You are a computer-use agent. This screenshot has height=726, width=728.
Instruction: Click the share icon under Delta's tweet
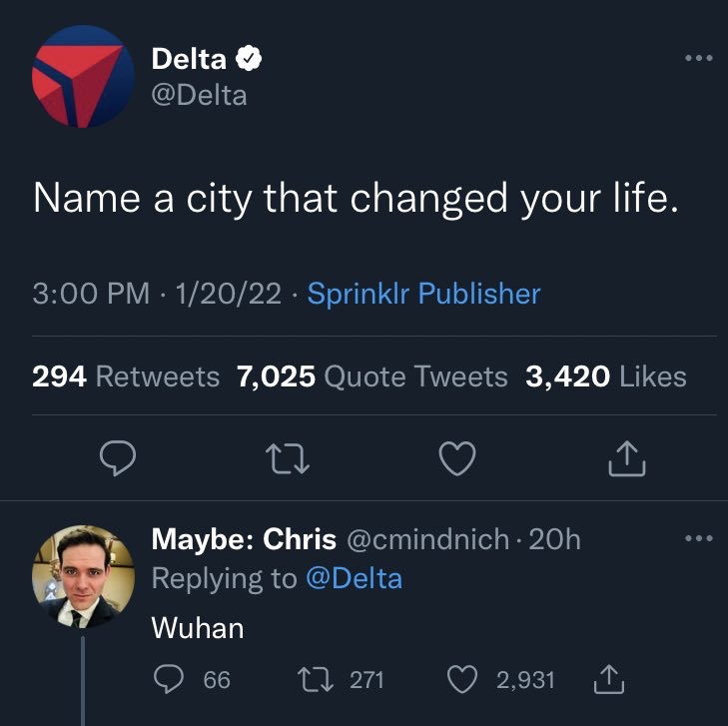tap(627, 458)
